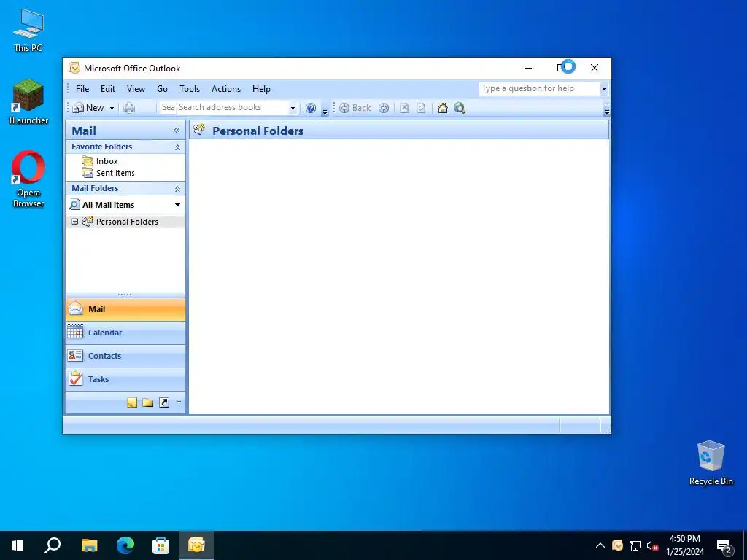Open the notification center icon
Viewport: 747px width, 560px height.
(724, 546)
